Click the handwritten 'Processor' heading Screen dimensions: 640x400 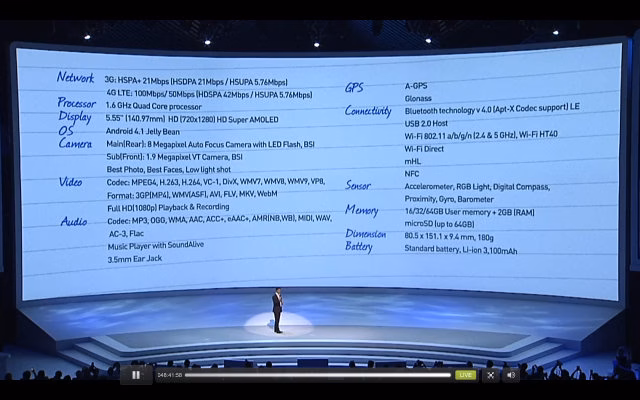point(76,103)
